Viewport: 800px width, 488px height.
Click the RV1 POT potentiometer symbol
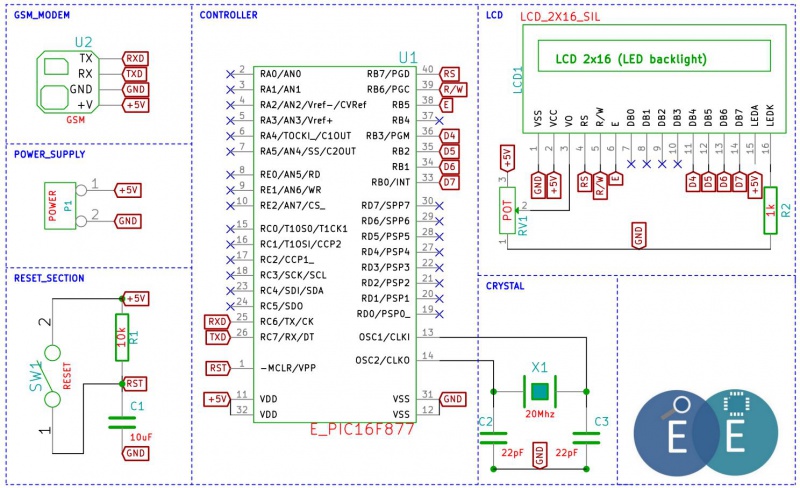[x=508, y=210]
